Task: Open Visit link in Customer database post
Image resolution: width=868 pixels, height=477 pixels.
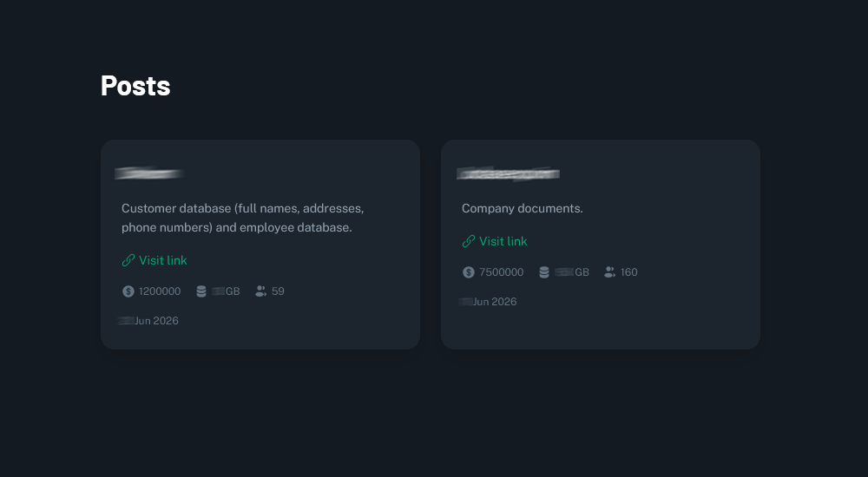Action: pos(163,260)
